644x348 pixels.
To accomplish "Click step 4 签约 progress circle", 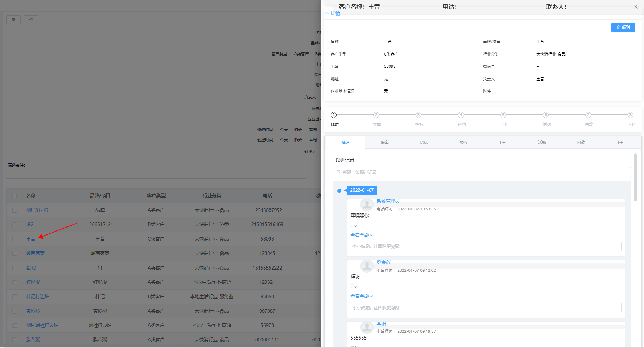I will (461, 115).
